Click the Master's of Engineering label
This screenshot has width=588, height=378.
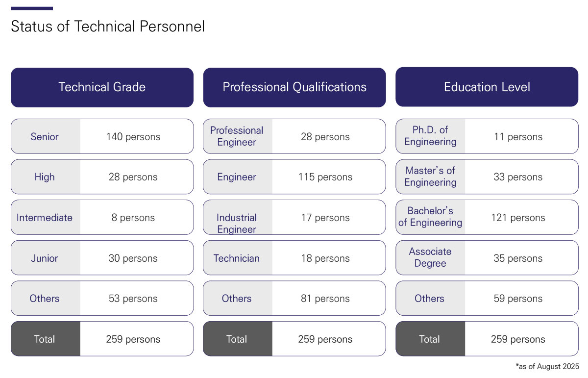point(430,176)
